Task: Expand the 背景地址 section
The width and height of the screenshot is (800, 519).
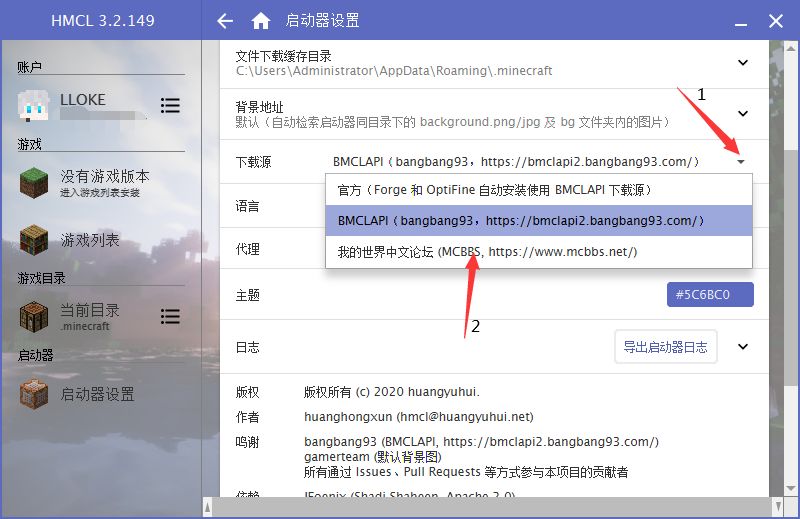Action: [x=743, y=113]
